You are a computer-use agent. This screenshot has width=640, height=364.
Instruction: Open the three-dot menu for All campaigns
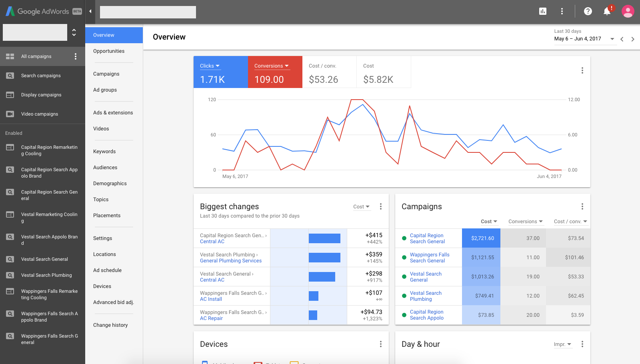[76, 56]
